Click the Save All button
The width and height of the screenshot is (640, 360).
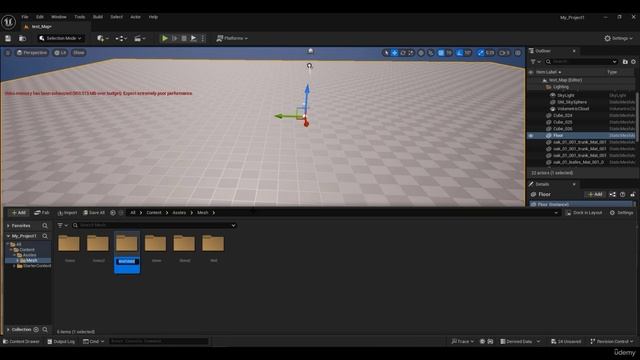(94, 213)
